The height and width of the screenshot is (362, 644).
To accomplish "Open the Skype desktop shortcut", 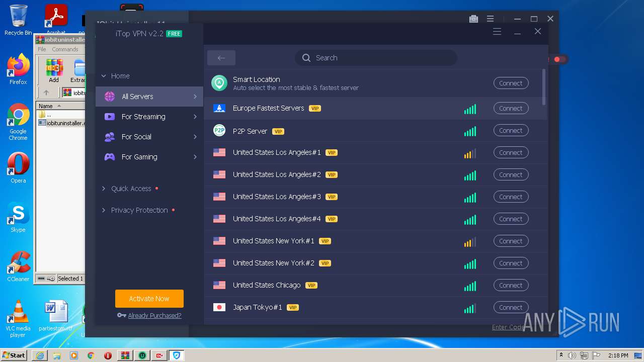I will (x=18, y=218).
